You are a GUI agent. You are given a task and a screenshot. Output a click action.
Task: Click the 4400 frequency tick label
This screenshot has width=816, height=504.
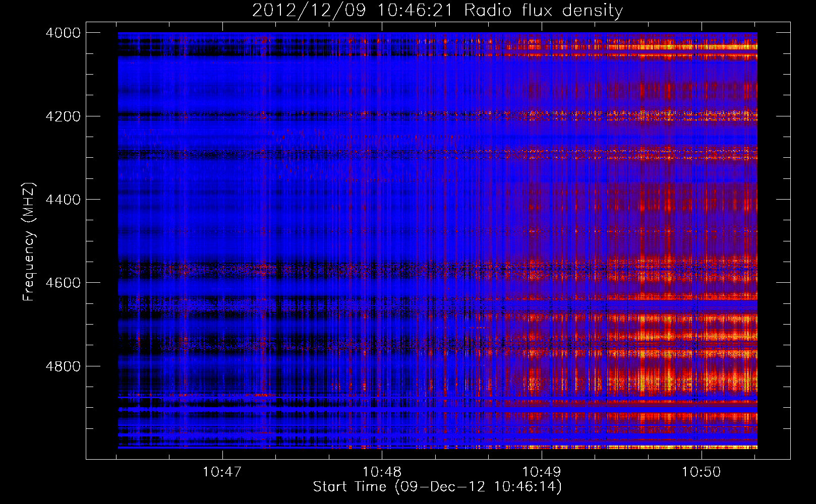(63, 200)
